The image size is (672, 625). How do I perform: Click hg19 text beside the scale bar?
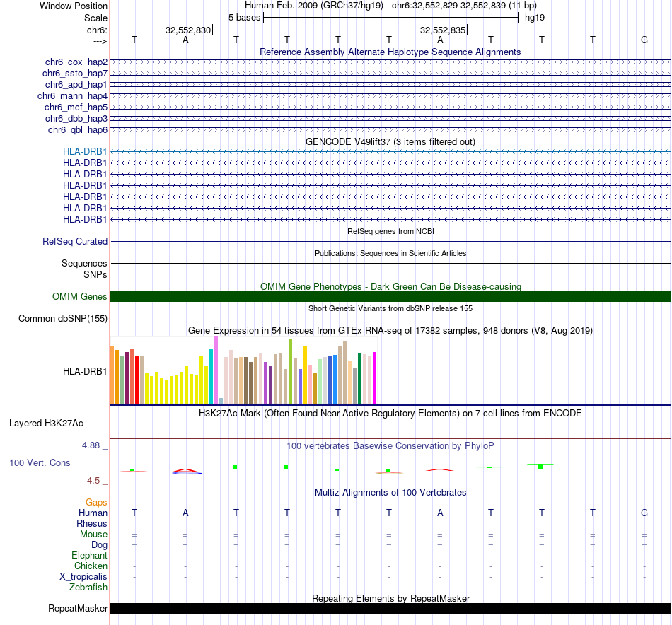[x=535, y=18]
